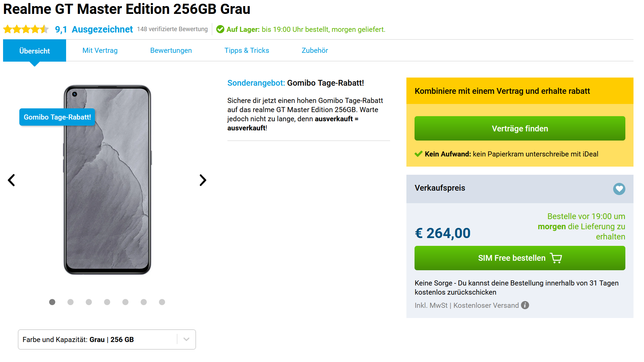Switch to the Bewertungen tab

pyautogui.click(x=171, y=50)
